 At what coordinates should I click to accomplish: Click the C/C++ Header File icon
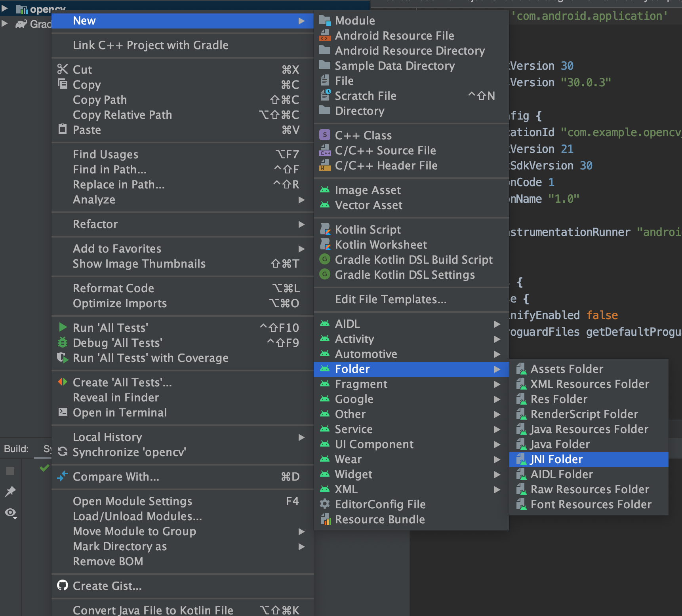tap(325, 165)
